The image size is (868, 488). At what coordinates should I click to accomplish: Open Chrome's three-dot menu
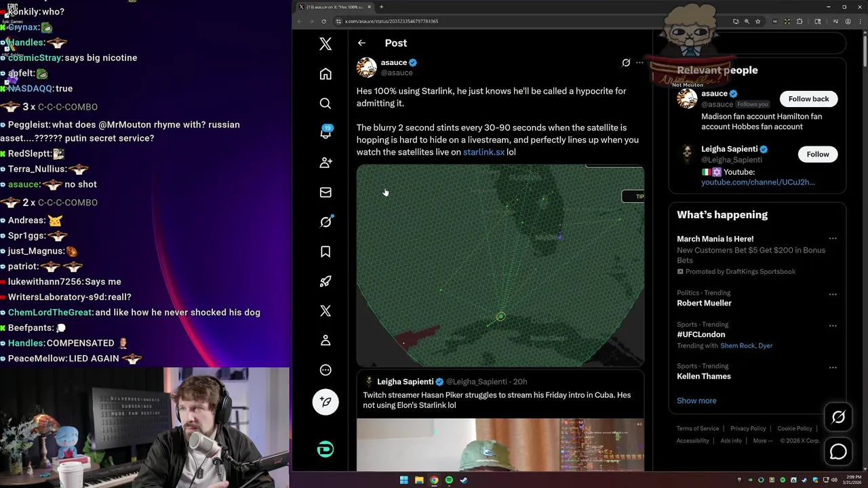(x=860, y=21)
